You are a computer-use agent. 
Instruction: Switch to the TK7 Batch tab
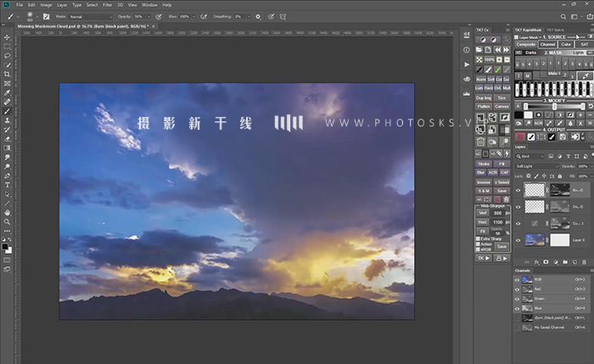(x=556, y=30)
